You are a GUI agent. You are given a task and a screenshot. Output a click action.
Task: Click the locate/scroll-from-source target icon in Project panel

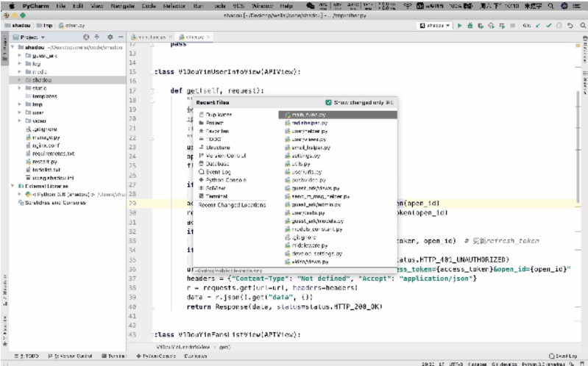[x=86, y=37]
